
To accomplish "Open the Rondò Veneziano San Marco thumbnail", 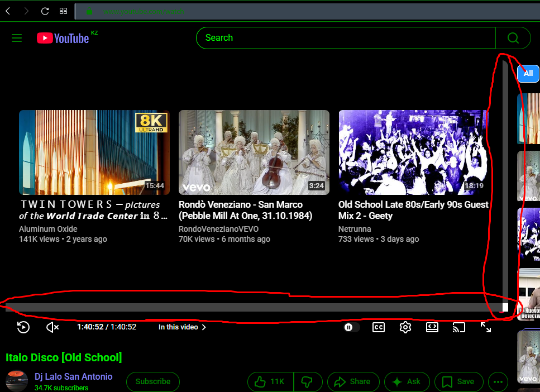I will pyautogui.click(x=254, y=152).
